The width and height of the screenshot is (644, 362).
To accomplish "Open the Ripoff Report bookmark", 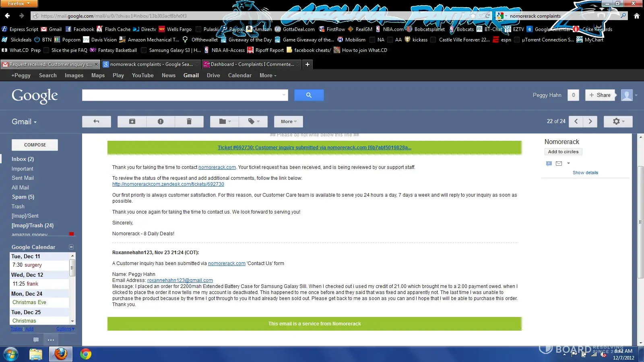I will pyautogui.click(x=266, y=50).
